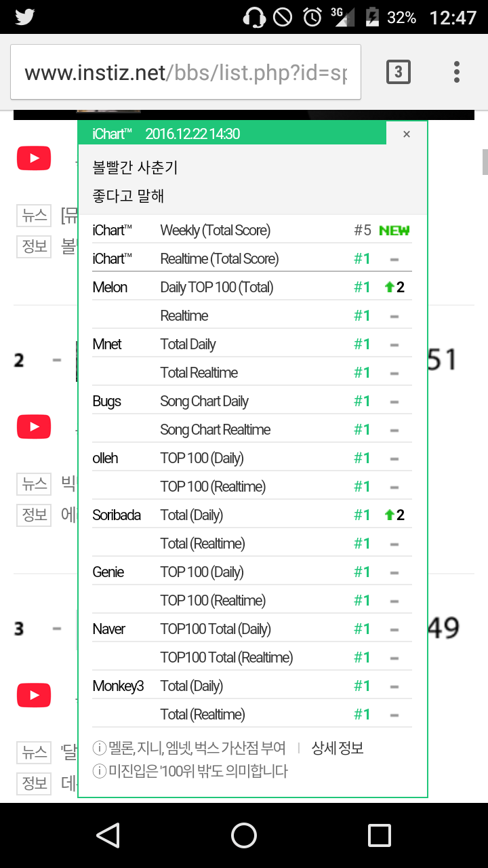The image size is (488, 868).
Task: Tap the 정보 tag under rank 3
Action: (35, 783)
